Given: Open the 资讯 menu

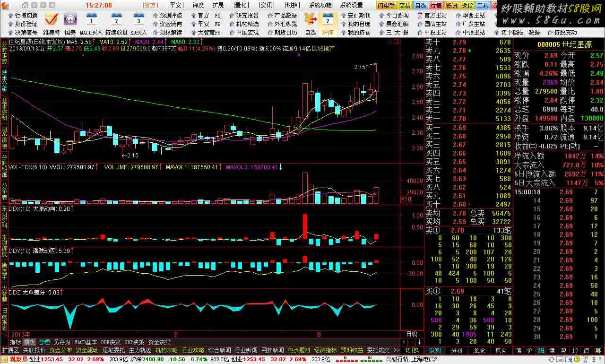Looking at the screenshot, I should [x=266, y=5].
